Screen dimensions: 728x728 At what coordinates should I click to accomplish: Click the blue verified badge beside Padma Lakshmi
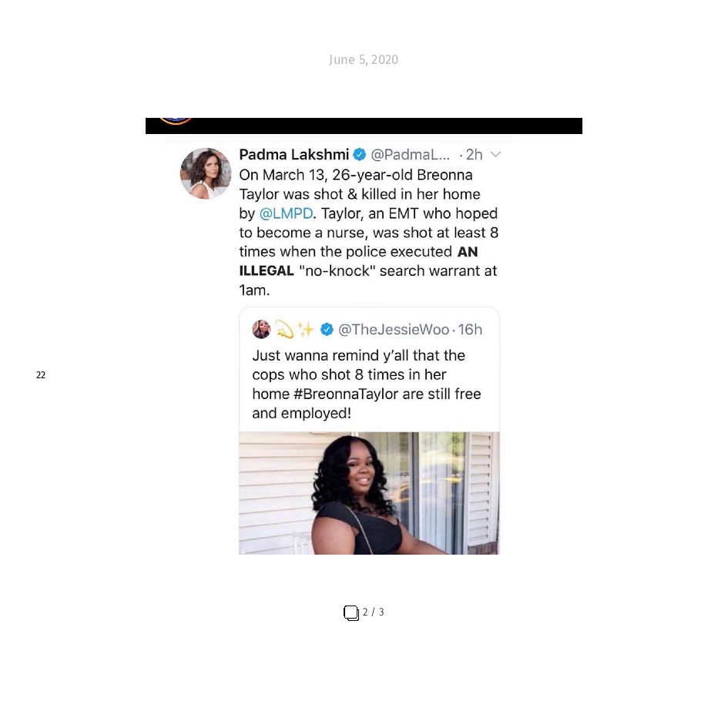[x=359, y=154]
